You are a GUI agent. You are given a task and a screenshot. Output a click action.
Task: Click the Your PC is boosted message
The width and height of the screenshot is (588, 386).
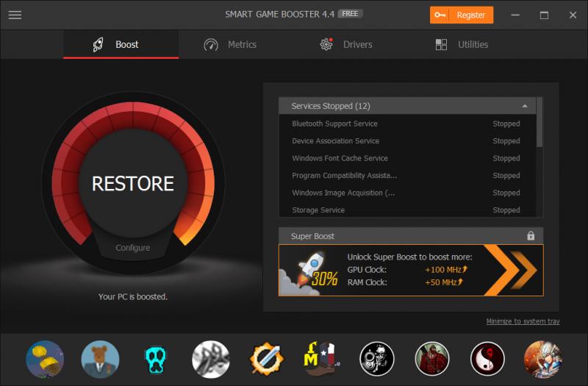pos(133,296)
